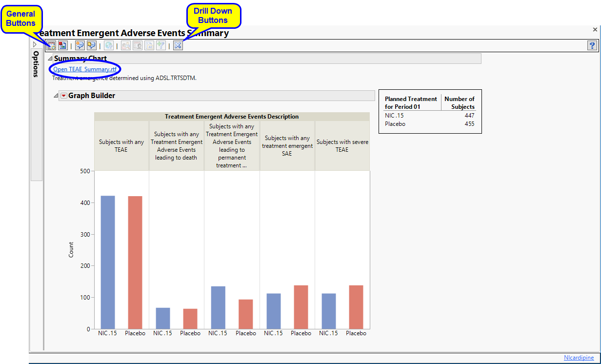Image resolution: width=601 pixels, height=364 pixels.
Task: Click the grayed AE document toolbar icon
Action: pyautogui.click(x=149, y=45)
